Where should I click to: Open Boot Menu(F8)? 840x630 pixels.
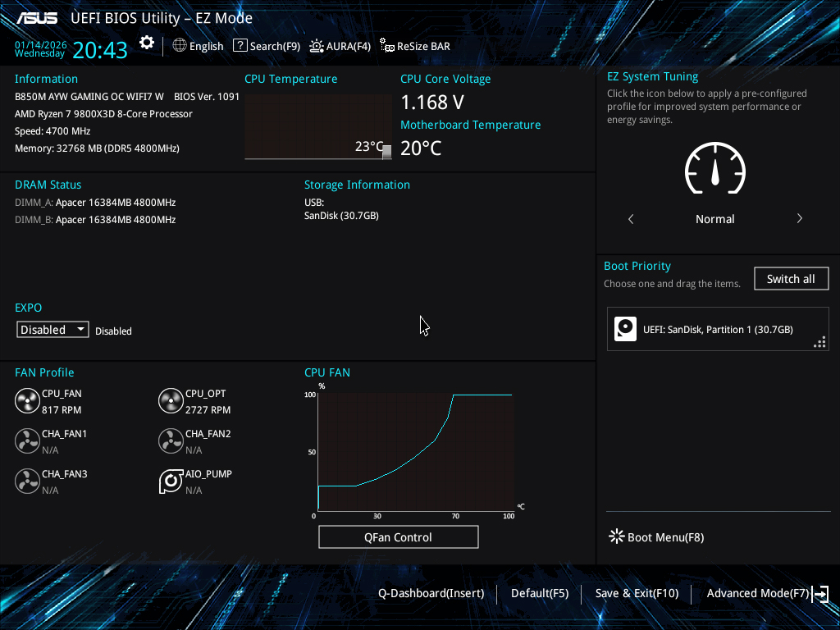(x=656, y=536)
